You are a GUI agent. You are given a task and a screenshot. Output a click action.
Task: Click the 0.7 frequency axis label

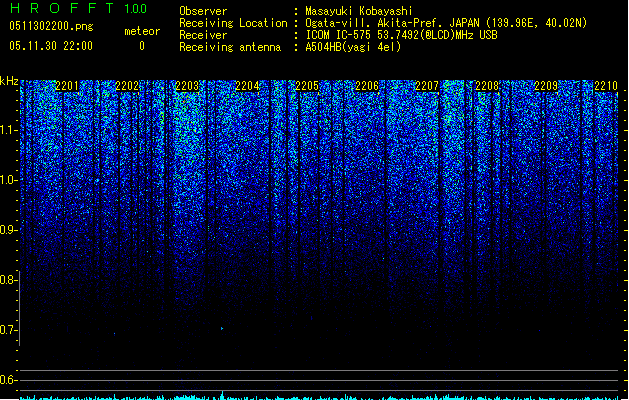(x=9, y=330)
